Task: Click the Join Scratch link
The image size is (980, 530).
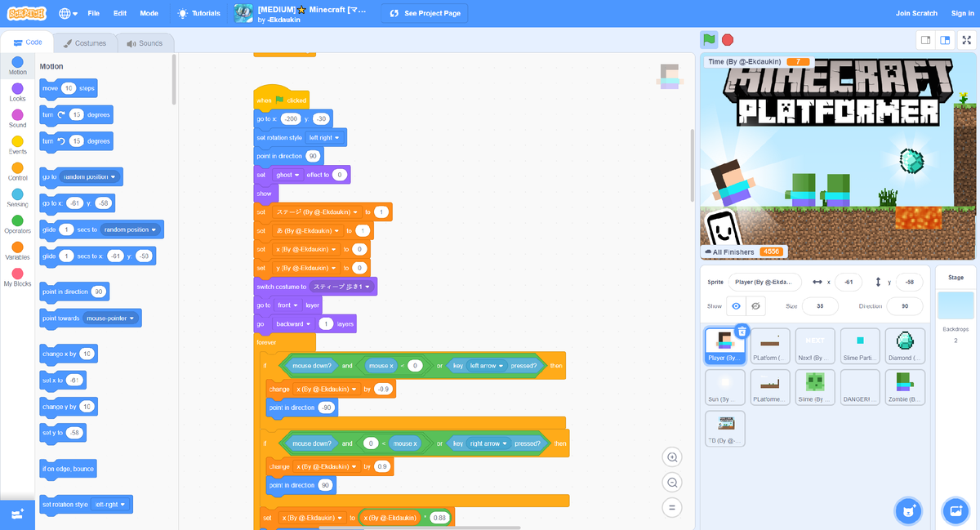Action: coord(916,13)
